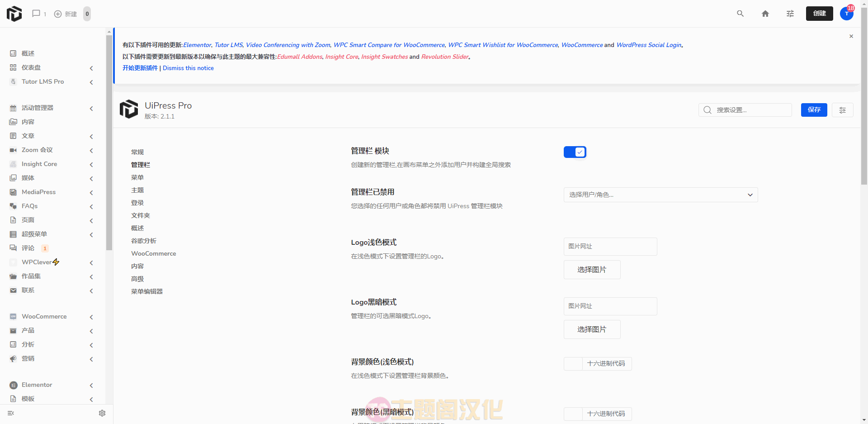The height and width of the screenshot is (424, 868).
Task: Click the blue 保存 button
Action: [814, 110]
